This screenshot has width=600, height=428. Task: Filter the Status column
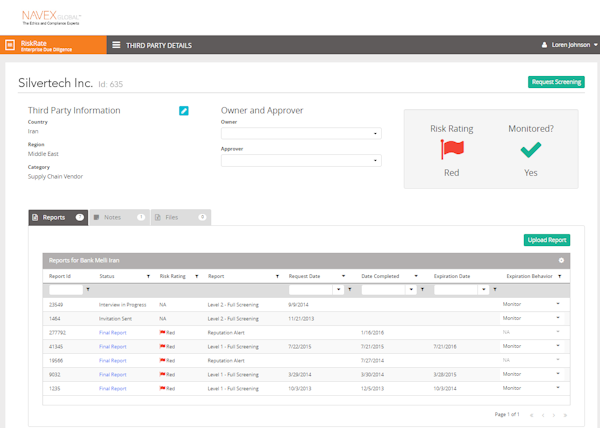pyautogui.click(x=148, y=276)
